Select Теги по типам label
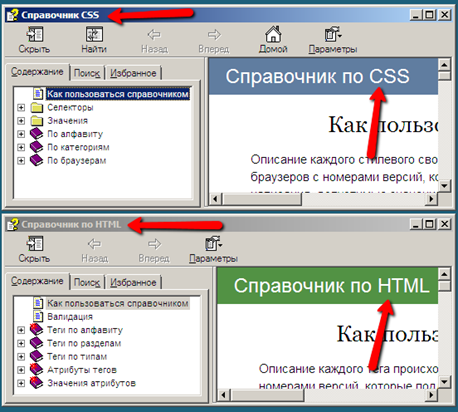Viewport: 458px width, 412px height. click(x=77, y=357)
